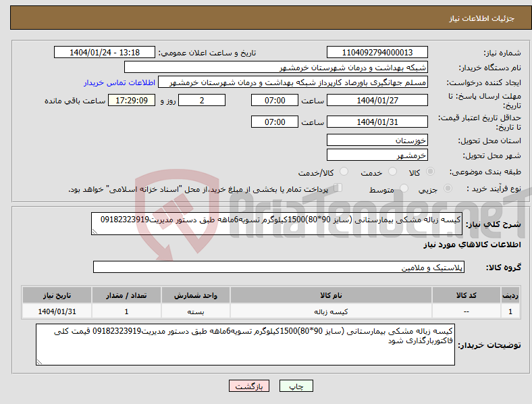
Task: Click the goods group field پلاستیک و ملامین
Action: point(279,267)
